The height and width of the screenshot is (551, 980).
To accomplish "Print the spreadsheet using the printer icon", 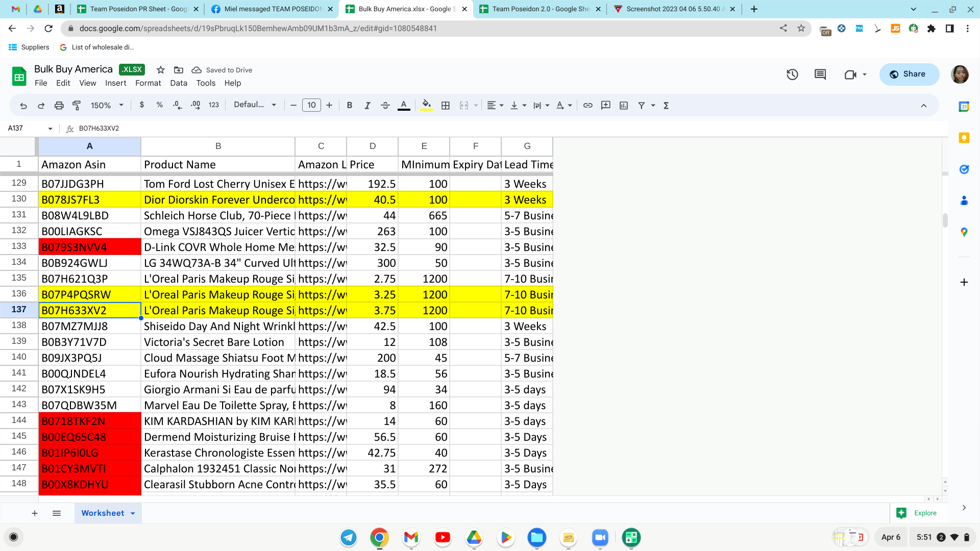I will click(x=59, y=106).
